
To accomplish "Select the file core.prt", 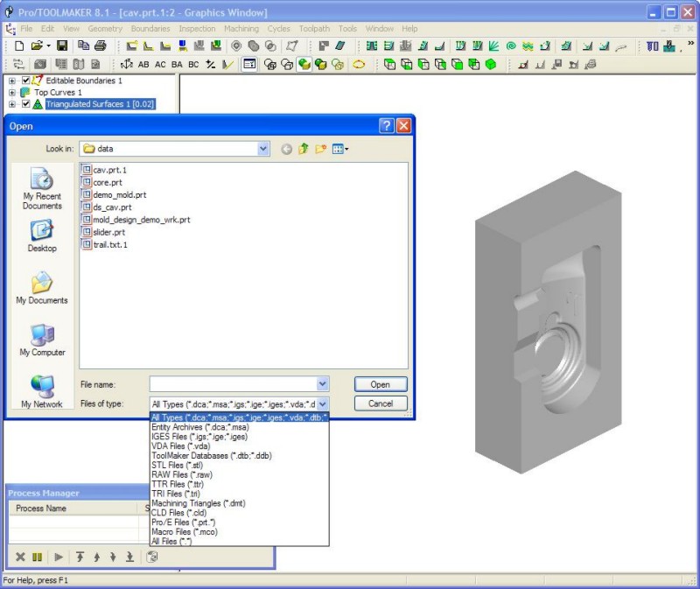I will coord(101,182).
